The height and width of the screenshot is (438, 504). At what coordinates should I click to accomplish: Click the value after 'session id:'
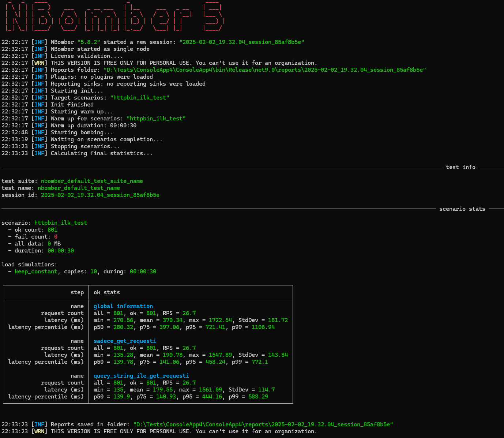tap(100, 195)
